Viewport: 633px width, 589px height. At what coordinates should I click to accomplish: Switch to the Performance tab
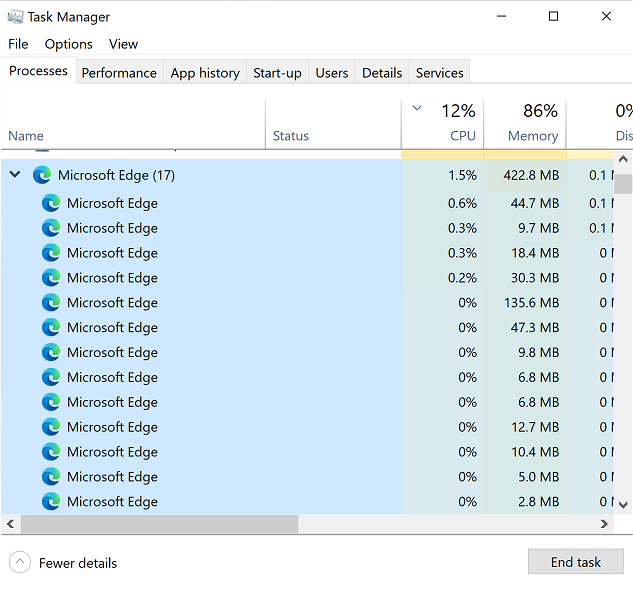tap(119, 73)
